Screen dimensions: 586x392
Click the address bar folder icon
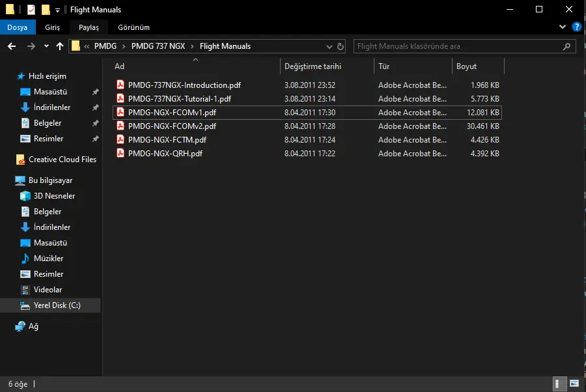tap(76, 46)
